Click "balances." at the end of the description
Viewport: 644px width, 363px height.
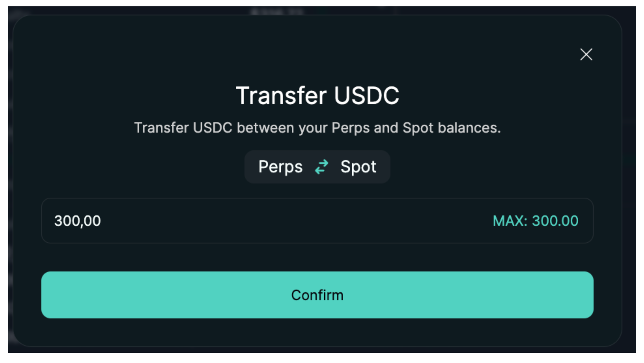pyautogui.click(x=469, y=128)
